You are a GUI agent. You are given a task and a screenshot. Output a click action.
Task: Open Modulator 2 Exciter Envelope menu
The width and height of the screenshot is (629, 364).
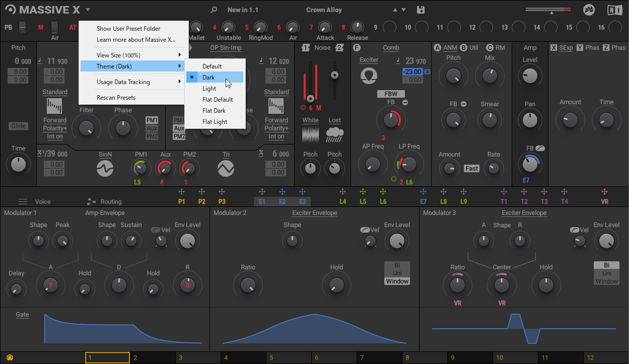click(x=315, y=213)
